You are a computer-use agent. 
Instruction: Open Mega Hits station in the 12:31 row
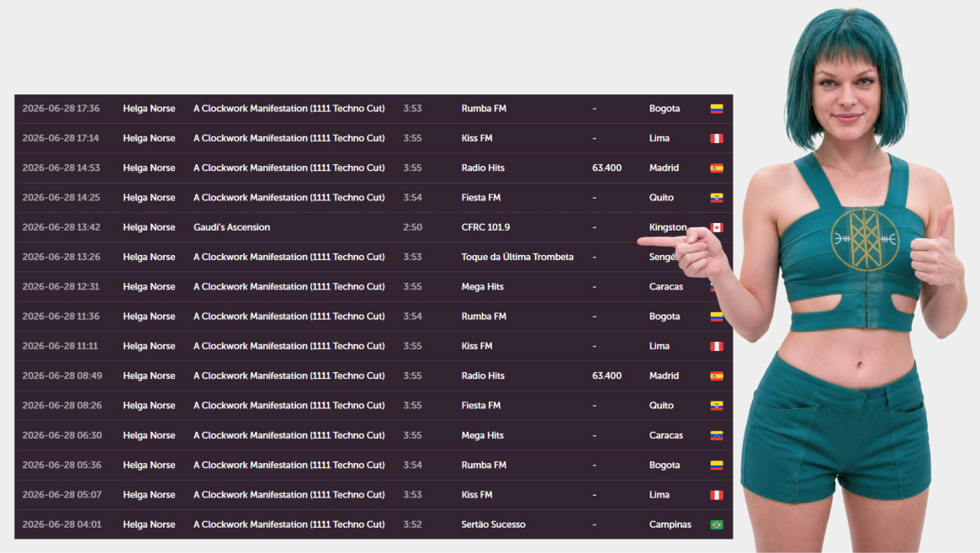point(482,286)
